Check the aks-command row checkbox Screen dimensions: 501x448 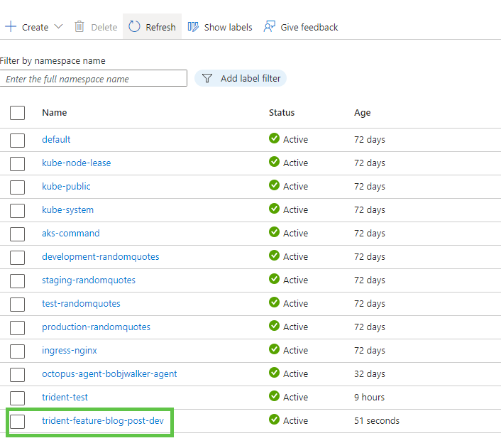(x=17, y=234)
